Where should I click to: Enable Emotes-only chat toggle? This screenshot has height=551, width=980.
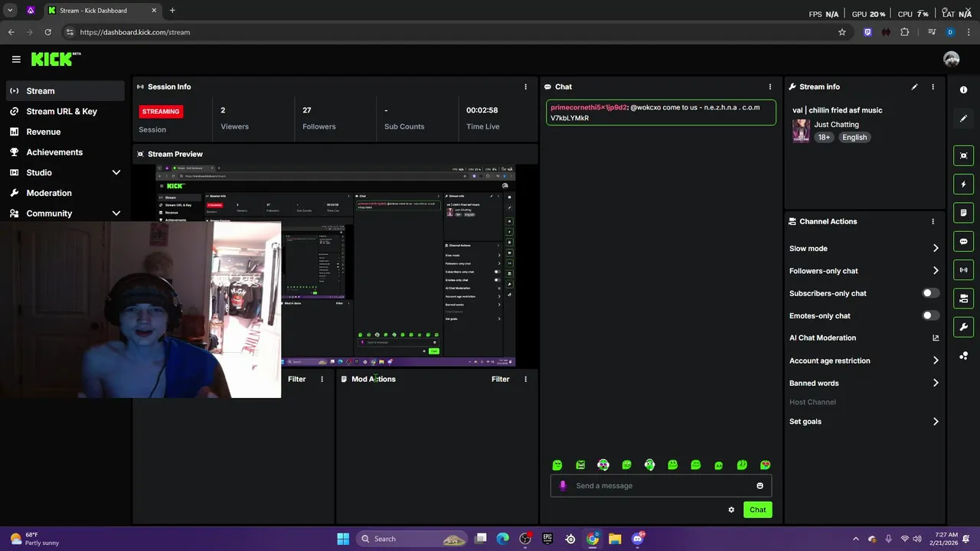tap(930, 315)
